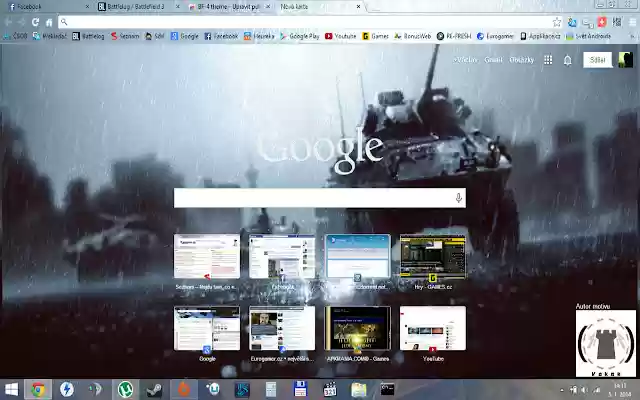Open the BonusWeb bookmark
This screenshot has height=400, width=640.
click(412, 36)
